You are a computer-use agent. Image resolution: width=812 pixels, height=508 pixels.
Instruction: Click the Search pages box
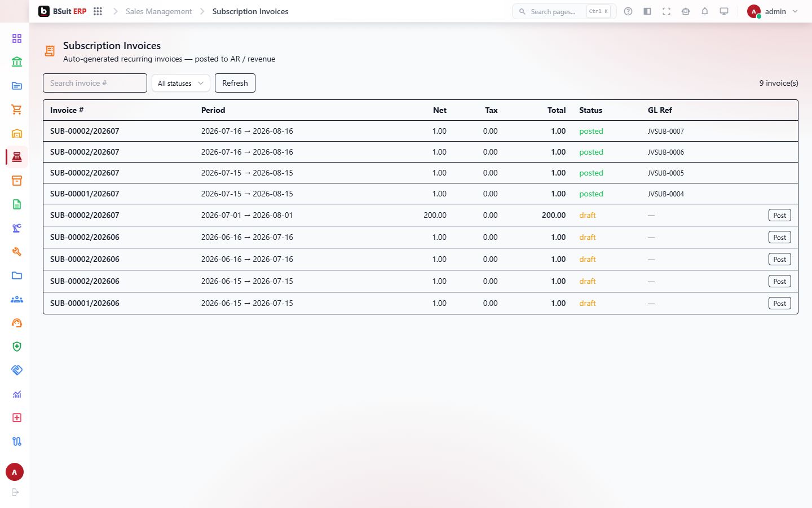(564, 11)
